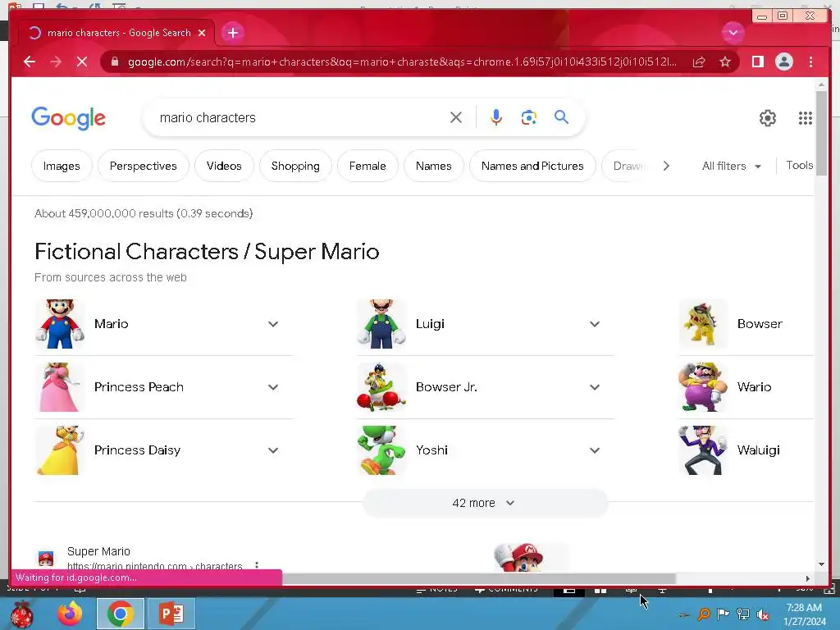Click the Wario character thumbnail
Screen dimensions: 840x630
(x=702, y=387)
